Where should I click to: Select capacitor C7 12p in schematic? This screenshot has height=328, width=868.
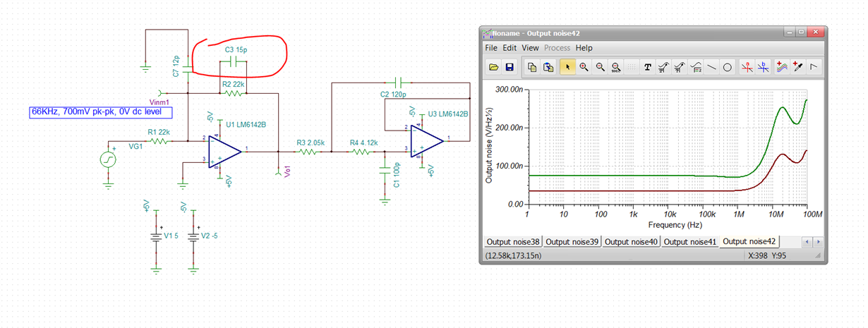click(188, 69)
